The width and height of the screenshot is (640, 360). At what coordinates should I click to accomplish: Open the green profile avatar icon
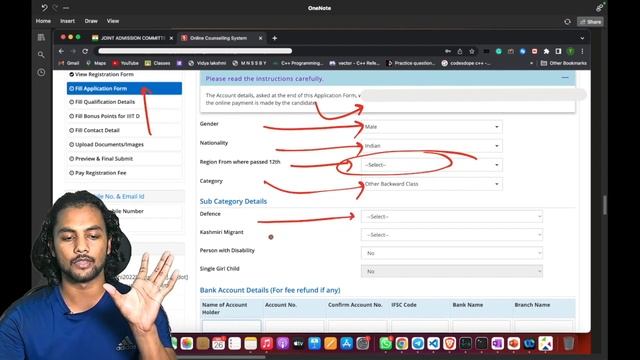[x=571, y=51]
